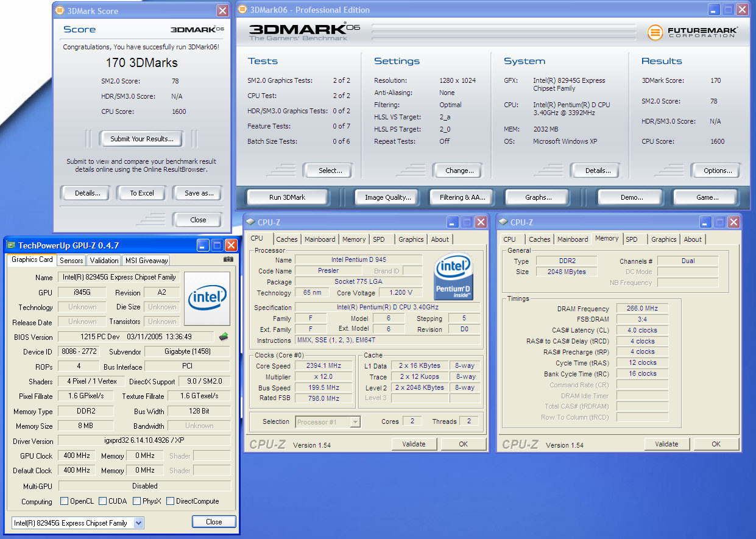This screenshot has height=539, width=756.
Task: Open About tab in CPU-Z CPU window
Action: (440, 239)
